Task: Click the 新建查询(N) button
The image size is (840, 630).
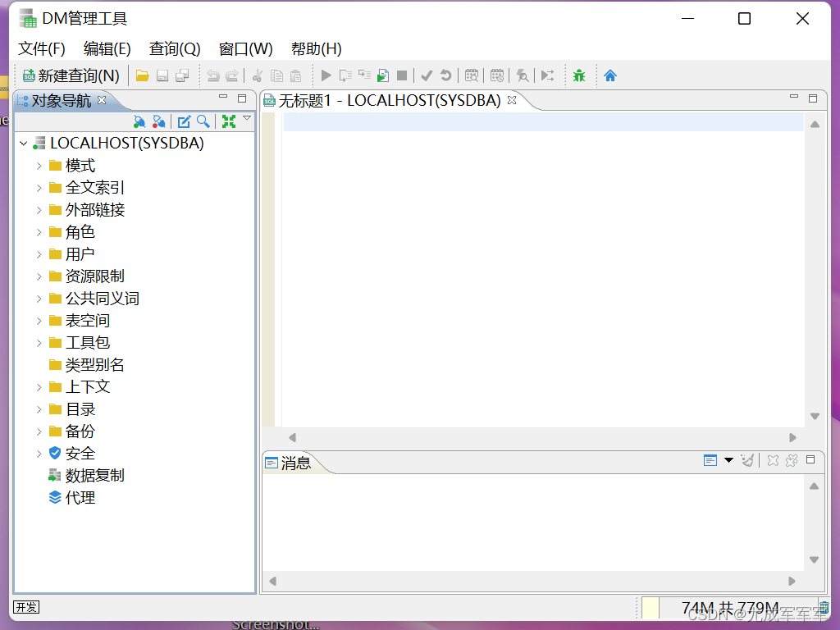Action: [x=71, y=75]
